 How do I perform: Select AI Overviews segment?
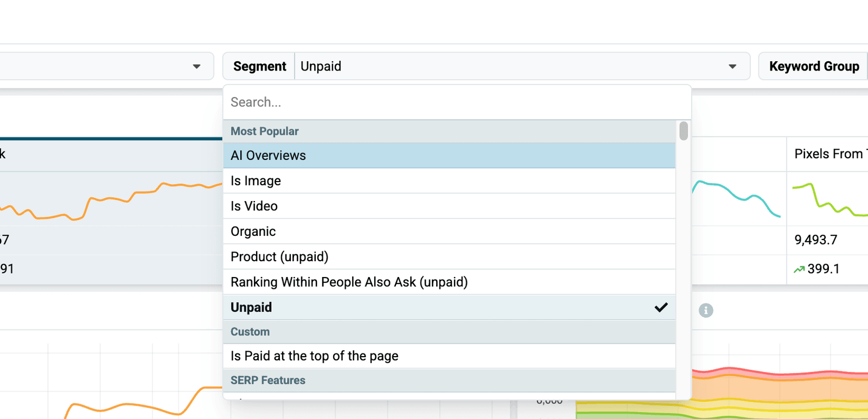pyautogui.click(x=449, y=156)
